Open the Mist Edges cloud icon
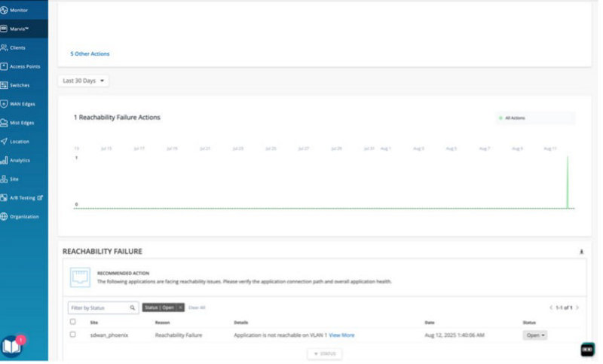The width and height of the screenshot is (603, 364). pos(4,123)
